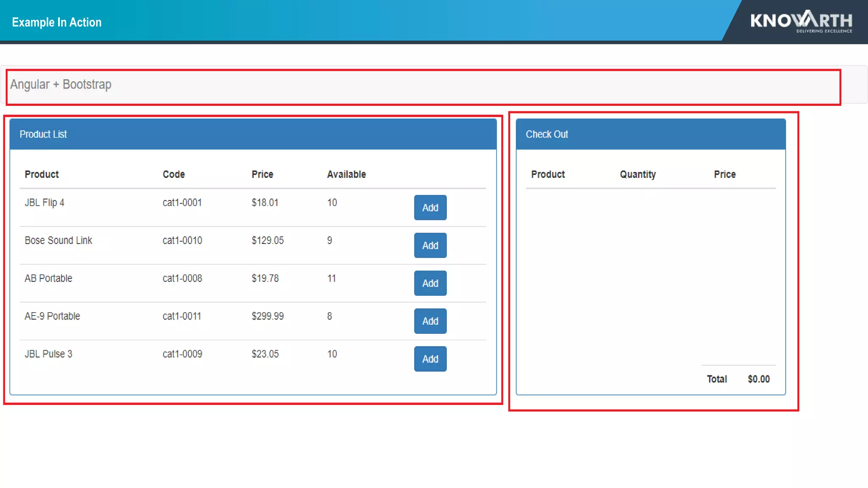Image resolution: width=868 pixels, height=488 pixels.
Task: Click the code cat1-0011
Action: [x=182, y=316]
